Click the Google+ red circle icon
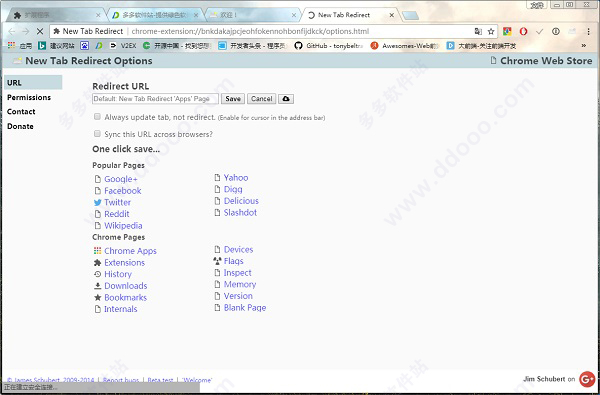The width and height of the screenshot is (600, 395). (587, 379)
